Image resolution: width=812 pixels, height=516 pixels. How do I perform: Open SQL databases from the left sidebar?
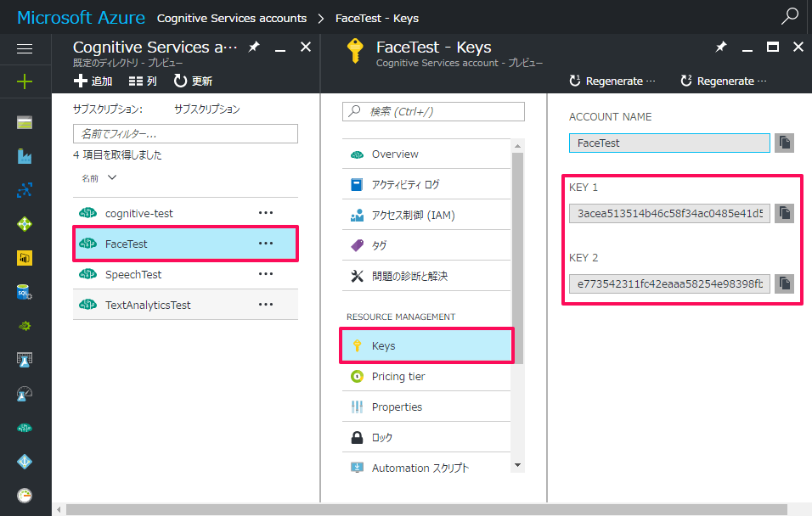25,292
